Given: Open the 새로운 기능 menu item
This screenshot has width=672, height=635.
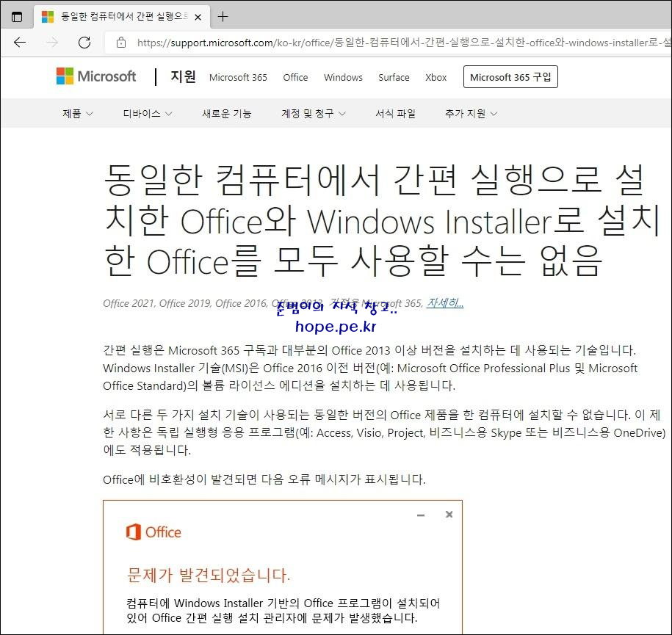Looking at the screenshot, I should click(x=227, y=114).
